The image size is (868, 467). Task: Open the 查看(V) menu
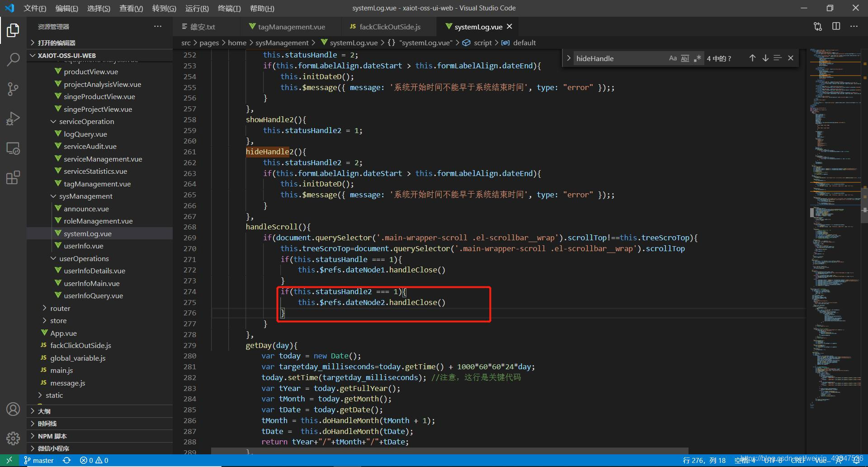tap(131, 8)
